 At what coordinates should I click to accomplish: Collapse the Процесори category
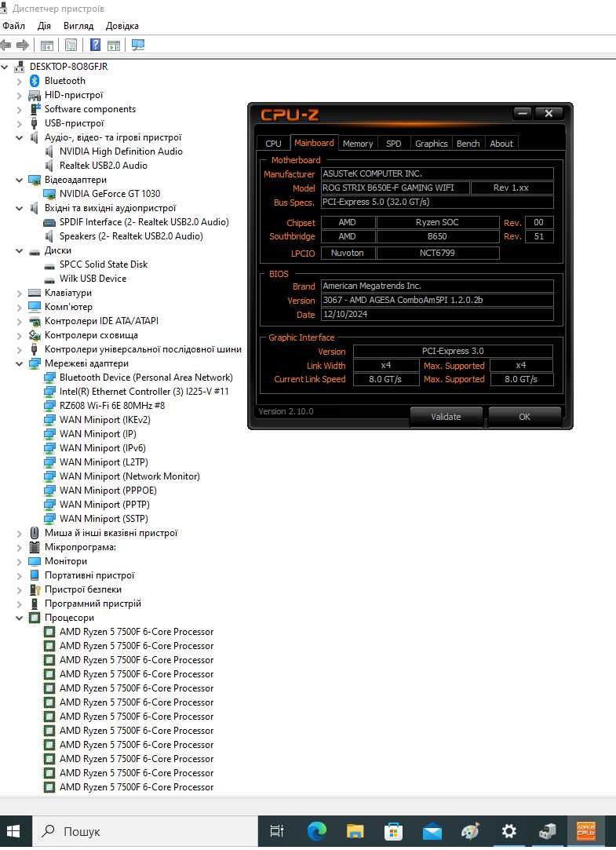(20, 618)
